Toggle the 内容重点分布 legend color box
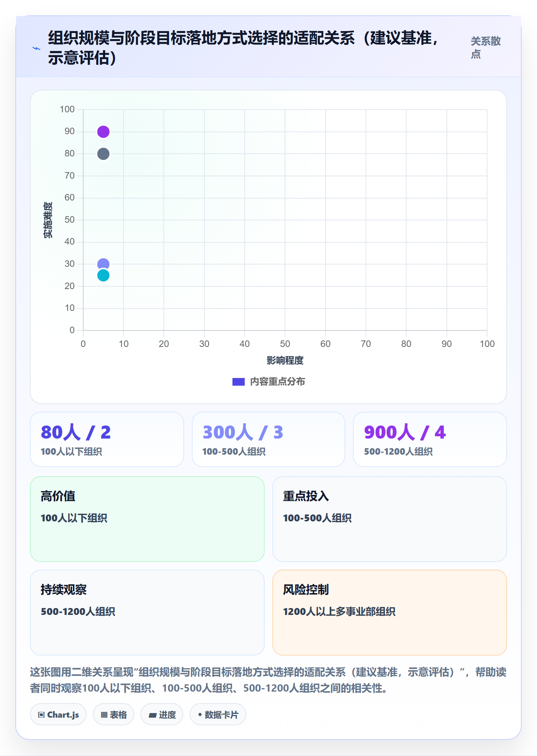This screenshot has width=537, height=756. pyautogui.click(x=239, y=382)
